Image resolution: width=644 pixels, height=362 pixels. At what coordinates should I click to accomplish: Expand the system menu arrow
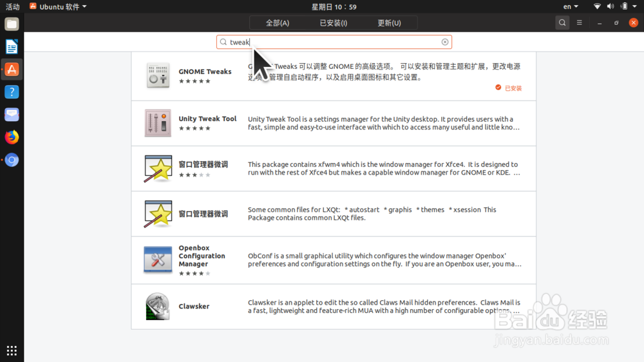click(634, 6)
